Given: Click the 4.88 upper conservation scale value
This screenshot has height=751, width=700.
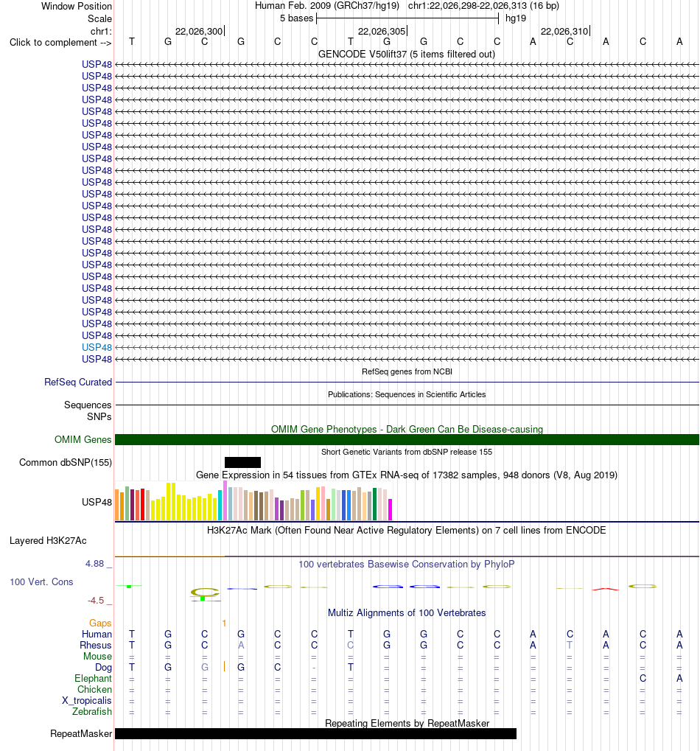Looking at the screenshot, I should pyautogui.click(x=95, y=564).
